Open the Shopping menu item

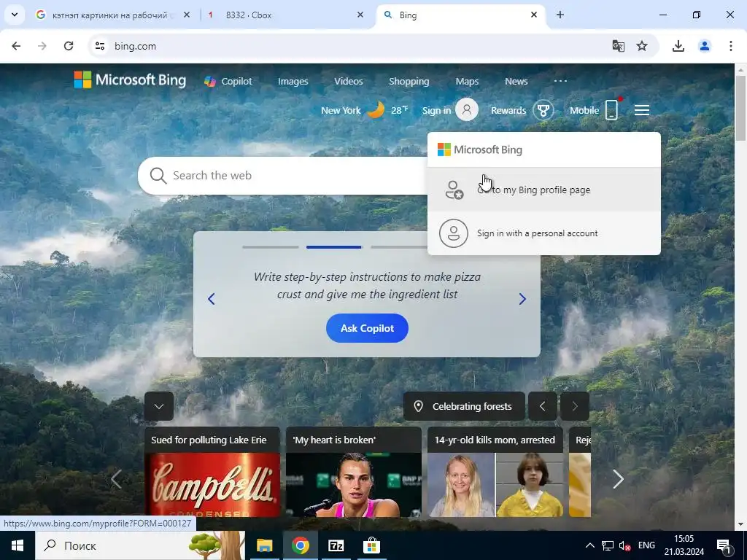pyautogui.click(x=409, y=82)
